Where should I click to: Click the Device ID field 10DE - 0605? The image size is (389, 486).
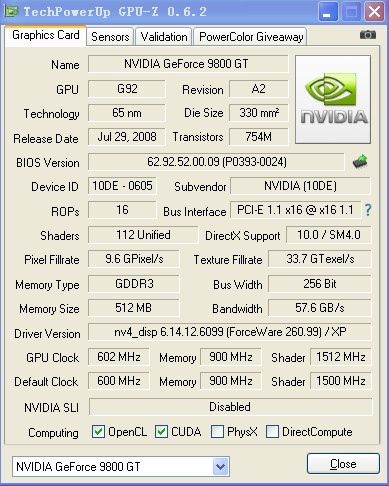(x=122, y=186)
